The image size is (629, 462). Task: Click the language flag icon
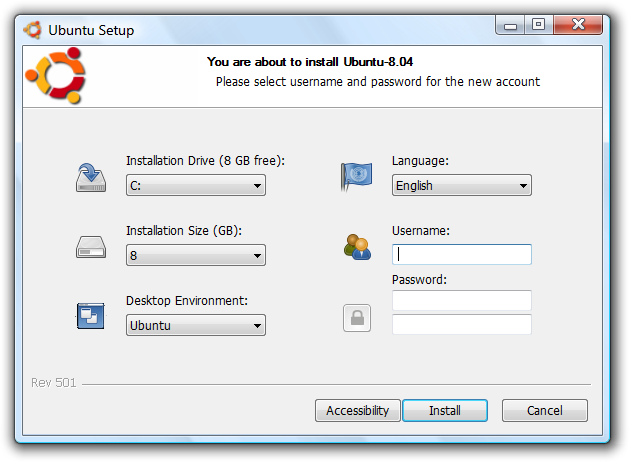[x=357, y=177]
